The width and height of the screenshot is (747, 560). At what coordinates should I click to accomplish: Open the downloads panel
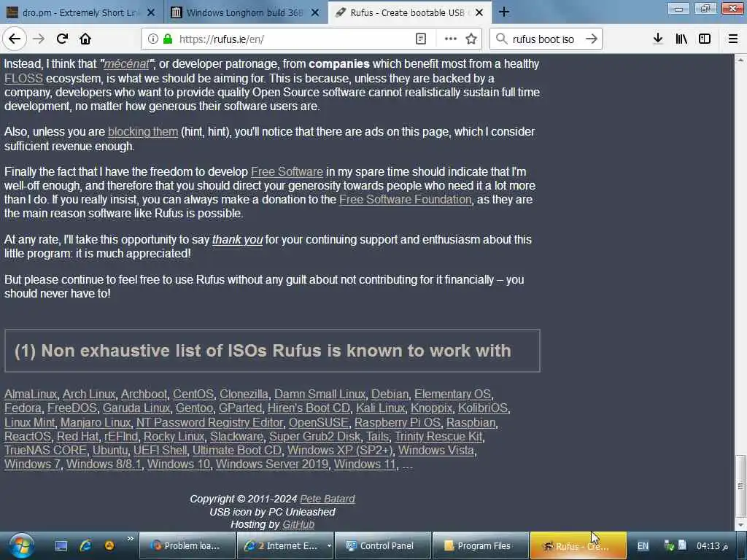click(x=658, y=39)
